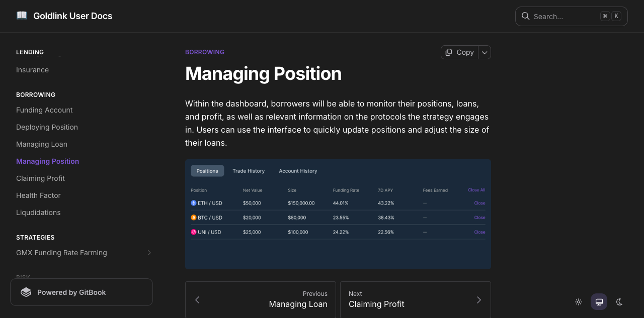The height and width of the screenshot is (318, 644).
Task: Select the Positions tab in the dashboard
Action: 207,171
